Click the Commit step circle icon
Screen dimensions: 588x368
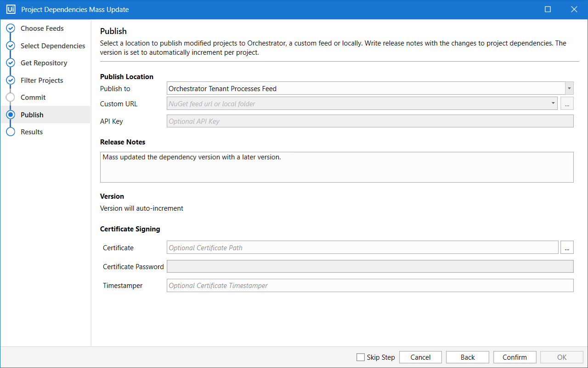click(x=10, y=98)
